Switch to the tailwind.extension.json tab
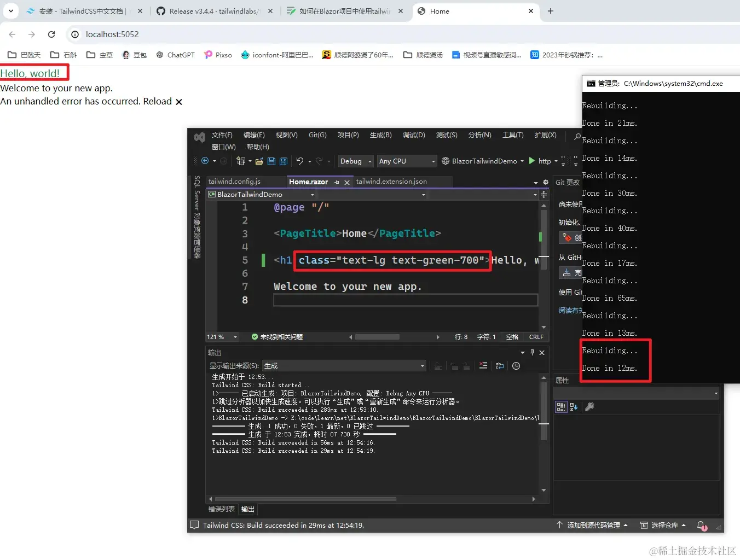740x560 pixels. click(x=391, y=182)
